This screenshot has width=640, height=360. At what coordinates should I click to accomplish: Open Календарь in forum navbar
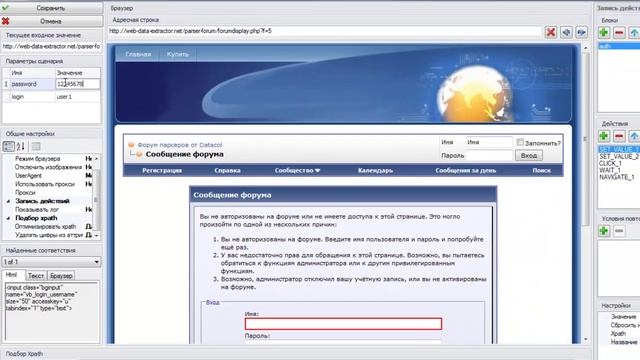pos(376,171)
